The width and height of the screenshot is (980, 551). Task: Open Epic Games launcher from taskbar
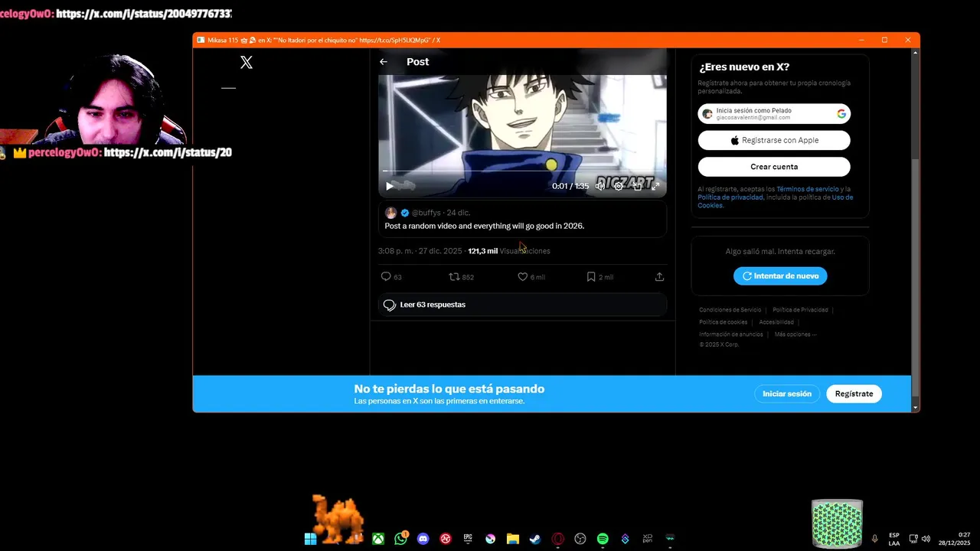click(x=468, y=539)
